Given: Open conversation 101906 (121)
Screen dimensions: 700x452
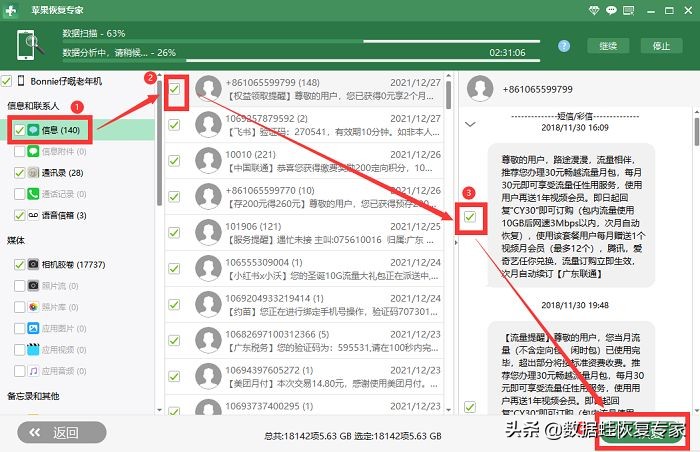Looking at the screenshot, I should coord(304,233).
